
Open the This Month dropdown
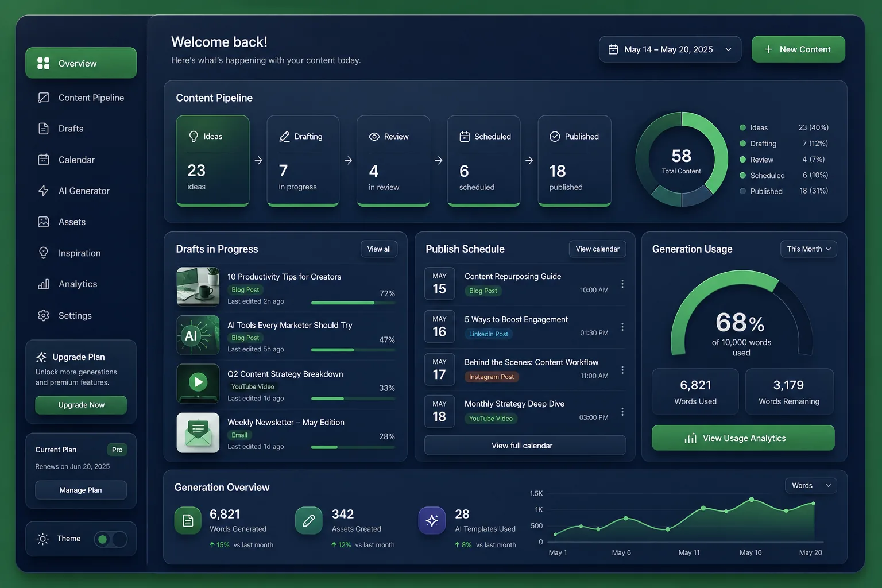808,249
